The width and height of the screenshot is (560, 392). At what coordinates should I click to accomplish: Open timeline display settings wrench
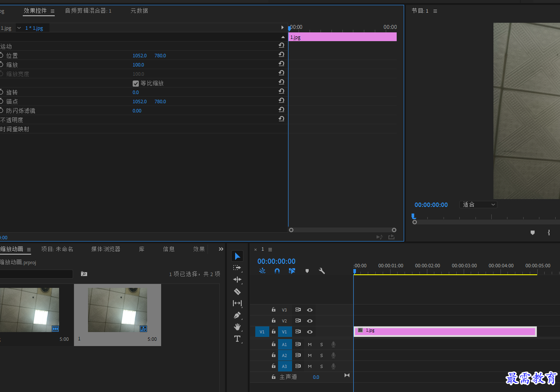point(322,271)
